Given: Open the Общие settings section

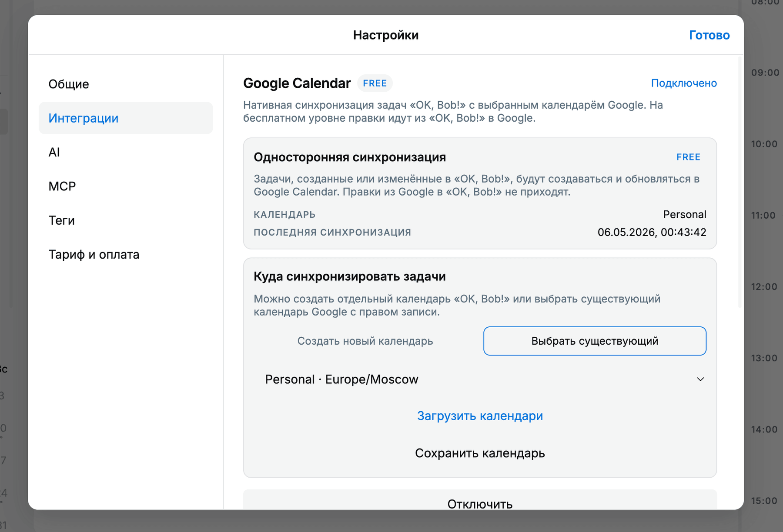Looking at the screenshot, I should [x=126, y=84].
